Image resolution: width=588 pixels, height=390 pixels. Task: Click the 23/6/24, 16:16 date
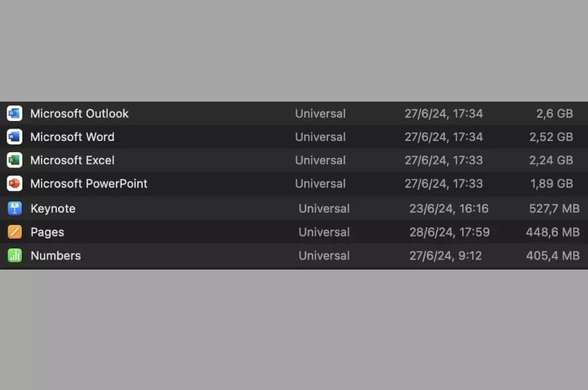449,209
